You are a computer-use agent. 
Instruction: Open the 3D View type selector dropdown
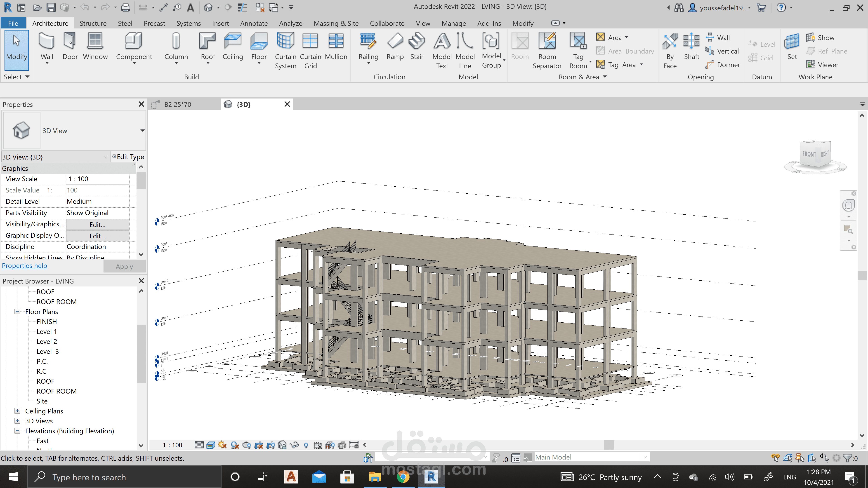pyautogui.click(x=142, y=131)
